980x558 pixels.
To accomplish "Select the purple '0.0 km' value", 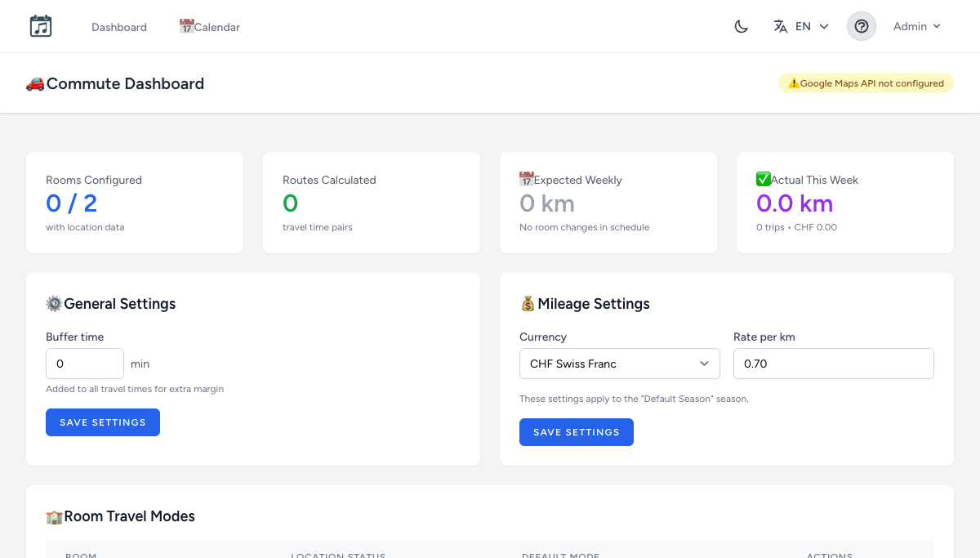I will click(x=795, y=203).
